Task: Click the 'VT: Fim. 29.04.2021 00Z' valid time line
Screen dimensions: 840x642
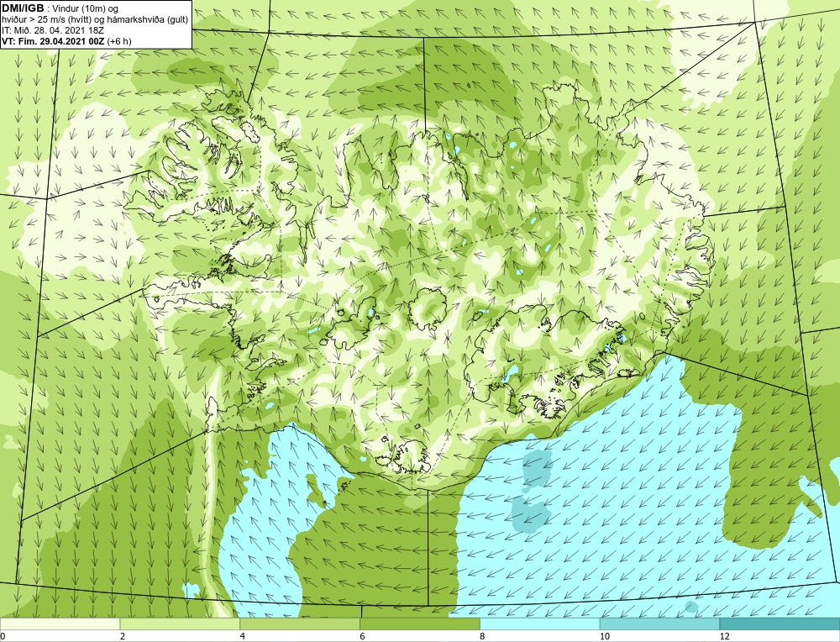Action: pos(66,41)
